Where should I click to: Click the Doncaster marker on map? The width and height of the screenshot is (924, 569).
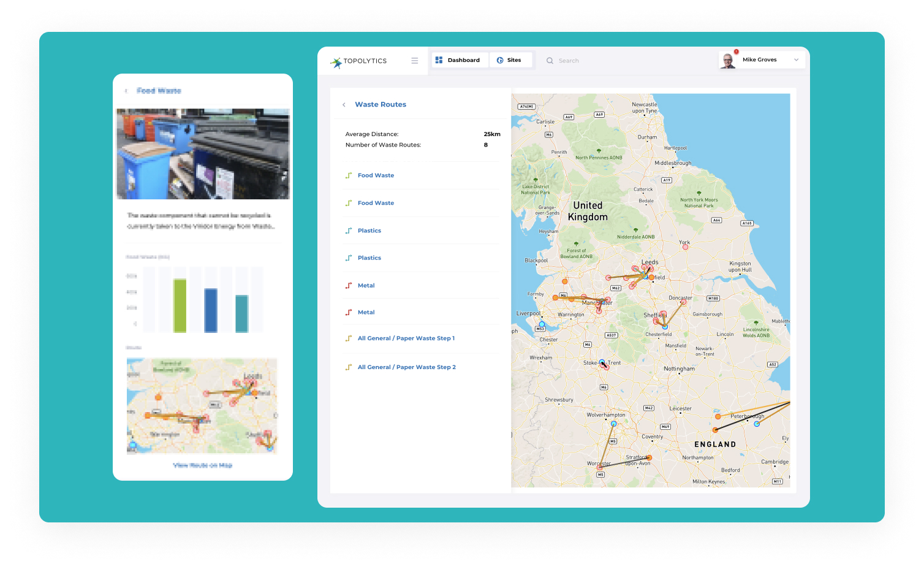683,302
